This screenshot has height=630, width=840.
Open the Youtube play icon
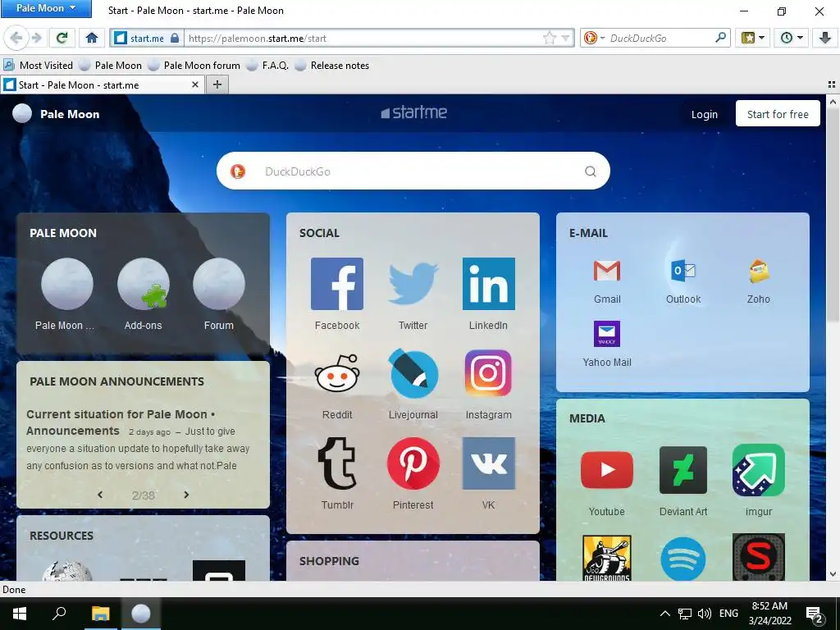(607, 470)
